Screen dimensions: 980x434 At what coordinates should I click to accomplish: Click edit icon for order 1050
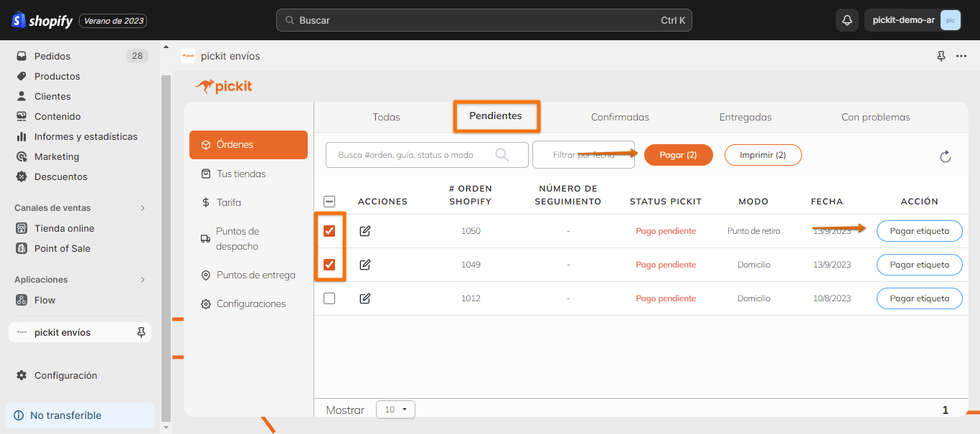click(x=365, y=231)
